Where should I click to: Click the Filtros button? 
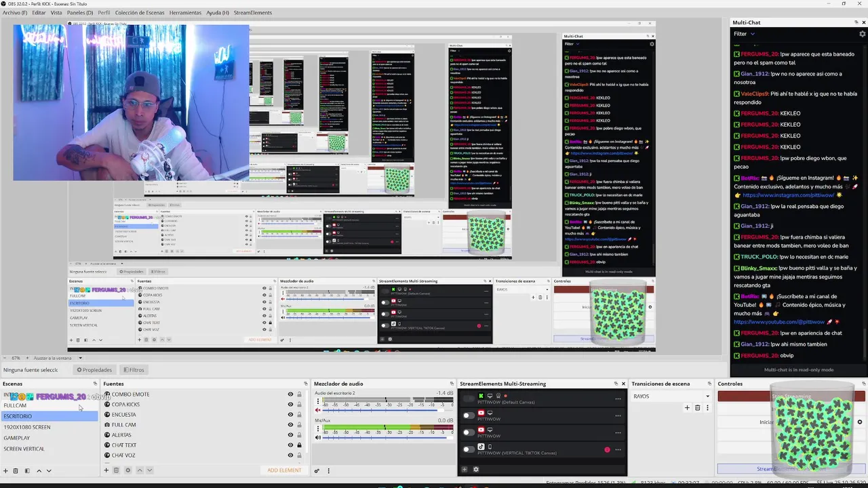tap(134, 369)
